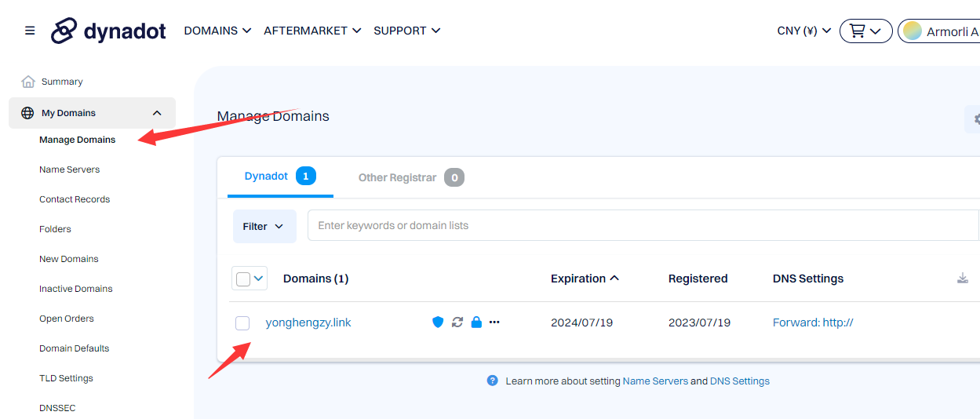Open TLD Settings in sidebar
Viewport: 980px width, 419px height.
(x=66, y=378)
